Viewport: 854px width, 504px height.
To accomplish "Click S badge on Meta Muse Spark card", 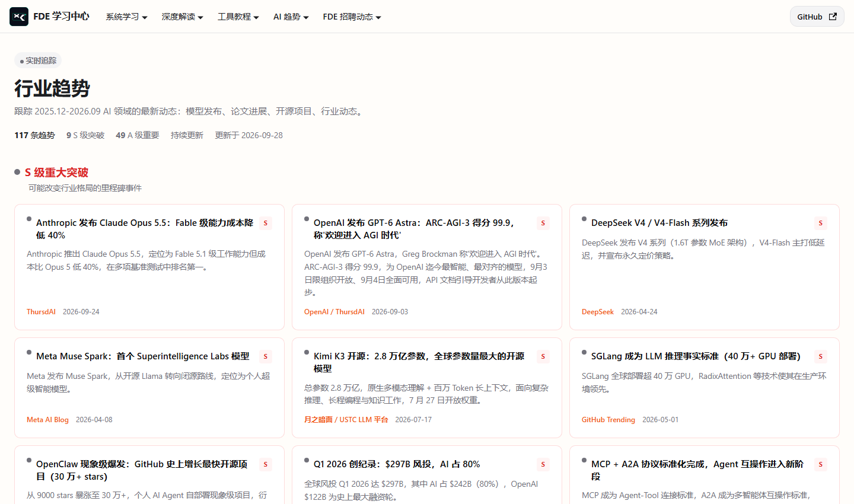I will (266, 356).
